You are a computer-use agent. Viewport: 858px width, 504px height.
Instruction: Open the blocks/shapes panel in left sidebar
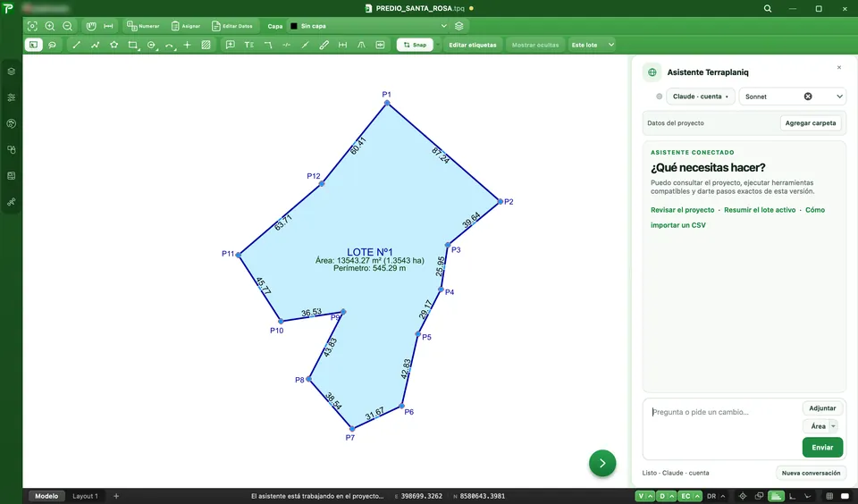point(11,149)
